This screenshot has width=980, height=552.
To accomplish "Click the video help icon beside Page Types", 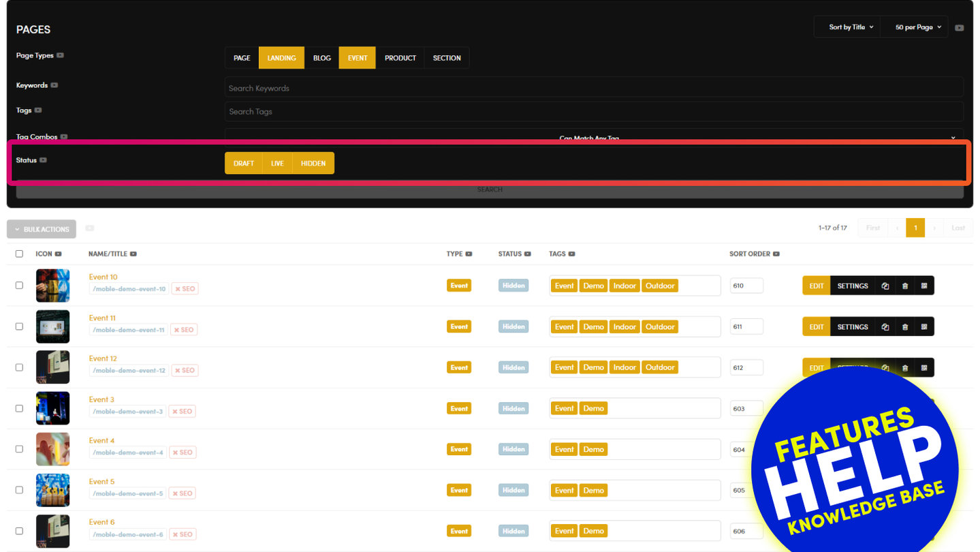I will (x=61, y=56).
